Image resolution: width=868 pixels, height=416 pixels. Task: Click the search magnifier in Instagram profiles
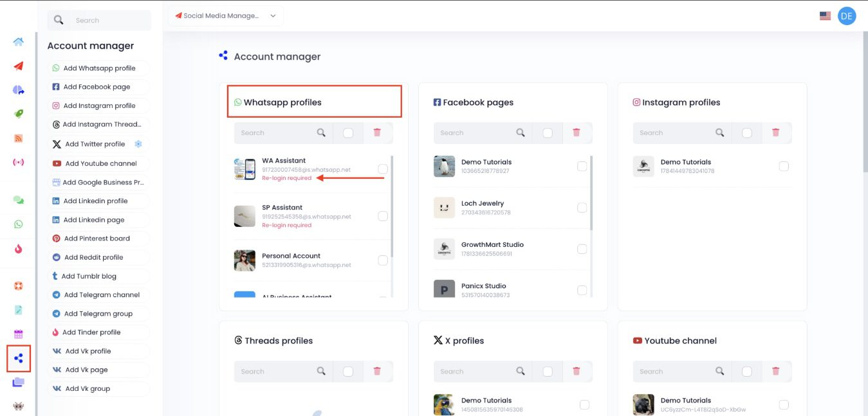click(x=720, y=132)
